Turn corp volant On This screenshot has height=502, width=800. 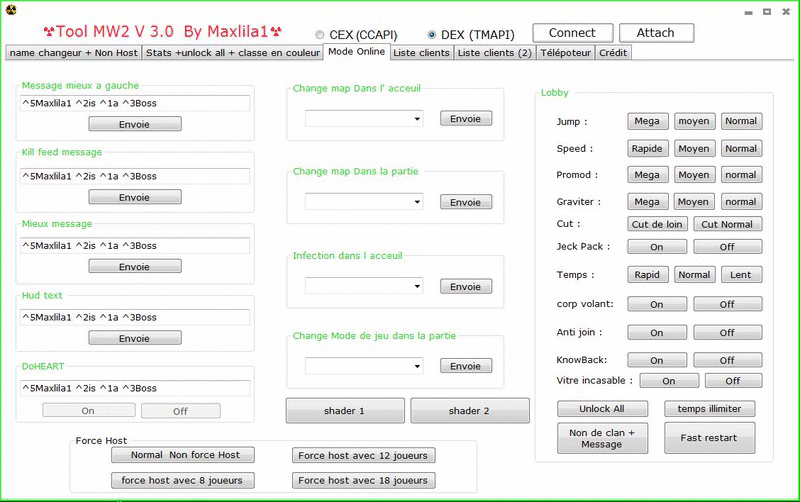pos(657,304)
